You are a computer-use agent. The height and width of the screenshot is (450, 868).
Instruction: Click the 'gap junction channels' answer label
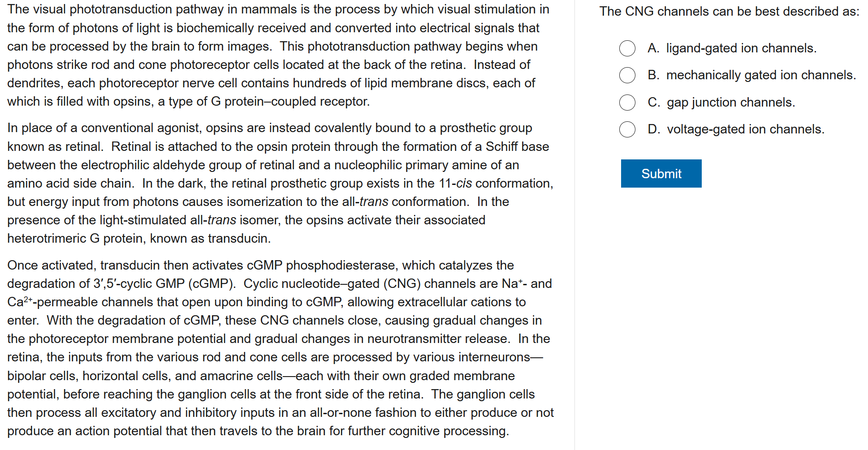click(x=731, y=103)
